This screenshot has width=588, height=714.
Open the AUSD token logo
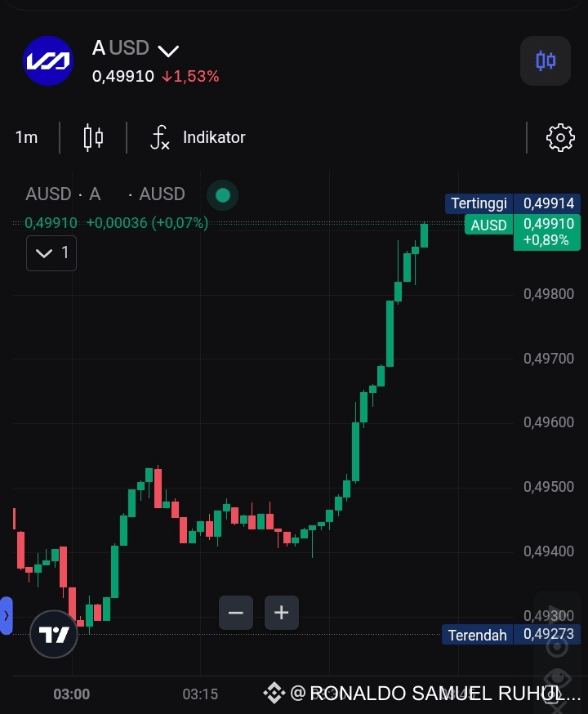pyautogui.click(x=48, y=61)
